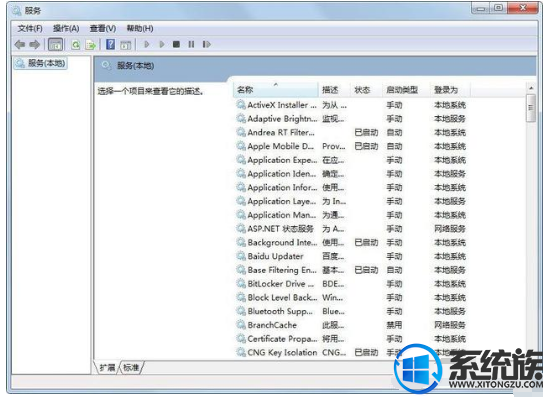The width and height of the screenshot is (543, 397).
Task: Toggle the show/hide console tree toolbar icon
Action: [x=55, y=44]
